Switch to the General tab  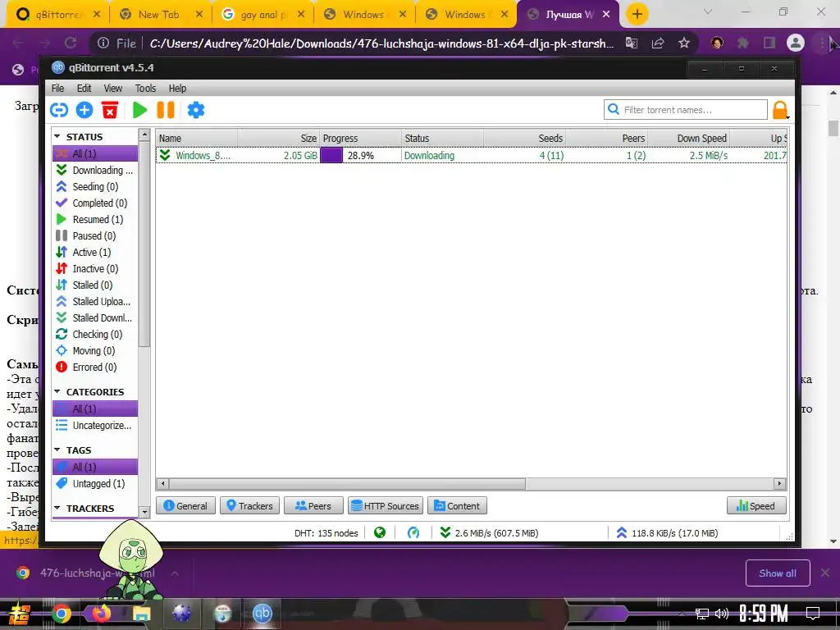(x=185, y=505)
